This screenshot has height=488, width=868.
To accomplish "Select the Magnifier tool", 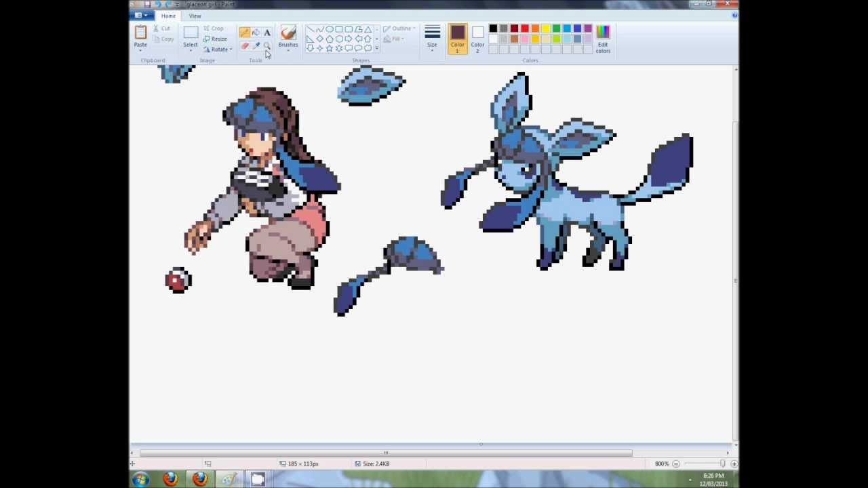I will [267, 46].
